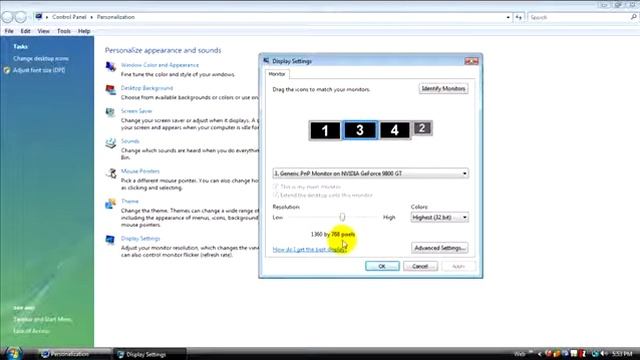Screen dimensions: 640x360
Task: Open the Desktop Background link
Action: coord(147,88)
